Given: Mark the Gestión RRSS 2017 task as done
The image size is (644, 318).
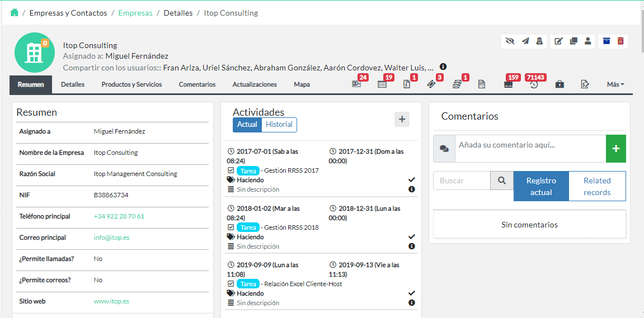Looking at the screenshot, I should (x=412, y=179).
